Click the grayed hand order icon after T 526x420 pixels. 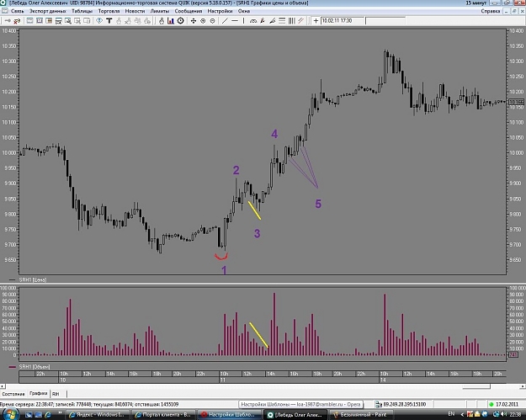(119, 21)
